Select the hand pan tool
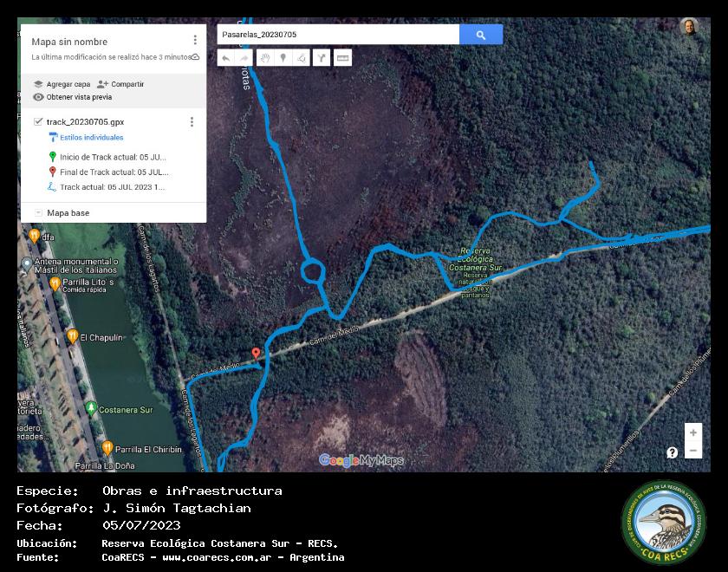This screenshot has width=728, height=572. pos(265,58)
